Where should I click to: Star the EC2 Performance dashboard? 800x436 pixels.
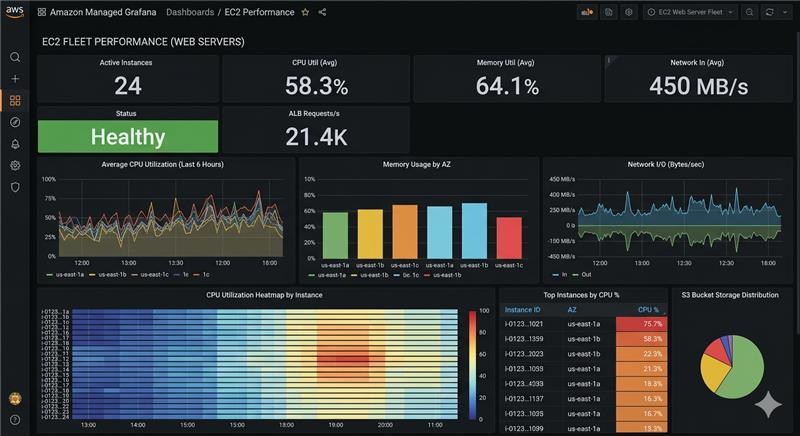point(305,13)
